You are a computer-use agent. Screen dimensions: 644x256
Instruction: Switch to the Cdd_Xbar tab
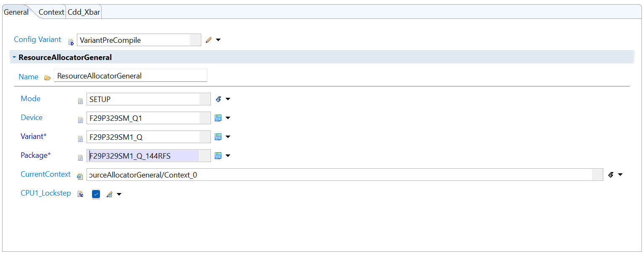tap(84, 12)
